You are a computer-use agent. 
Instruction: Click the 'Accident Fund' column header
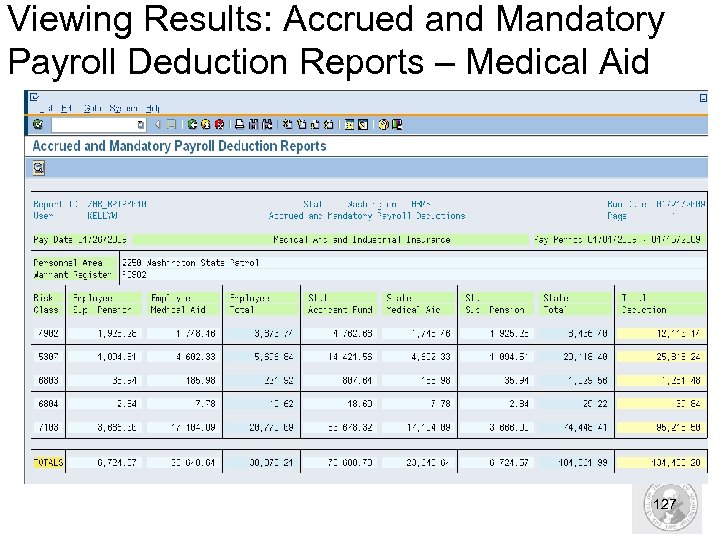[340, 304]
